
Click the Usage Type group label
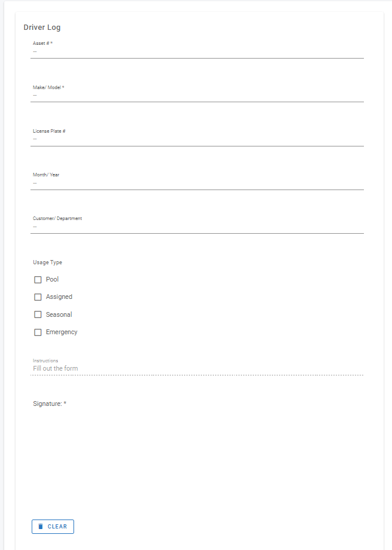click(x=47, y=262)
